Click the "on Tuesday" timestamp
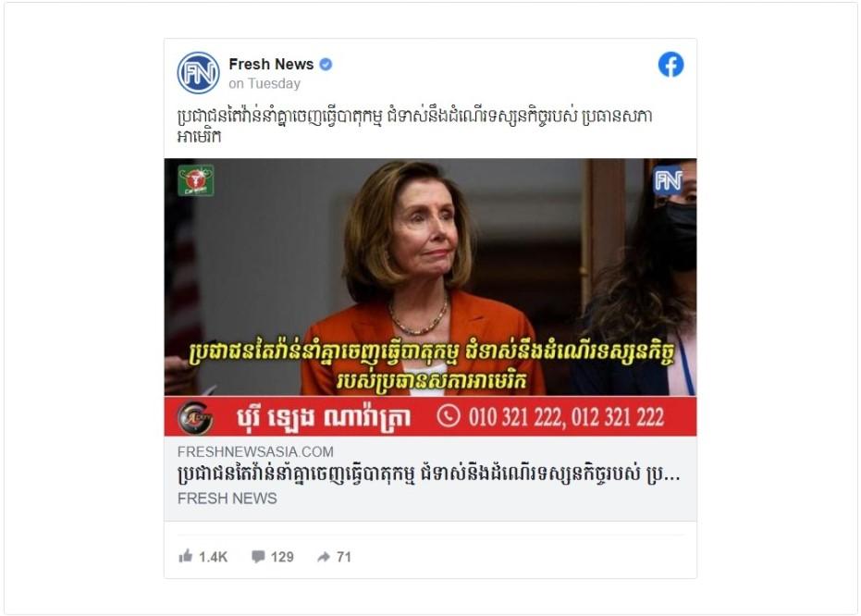Screen dimensions: 861x616 264,83
